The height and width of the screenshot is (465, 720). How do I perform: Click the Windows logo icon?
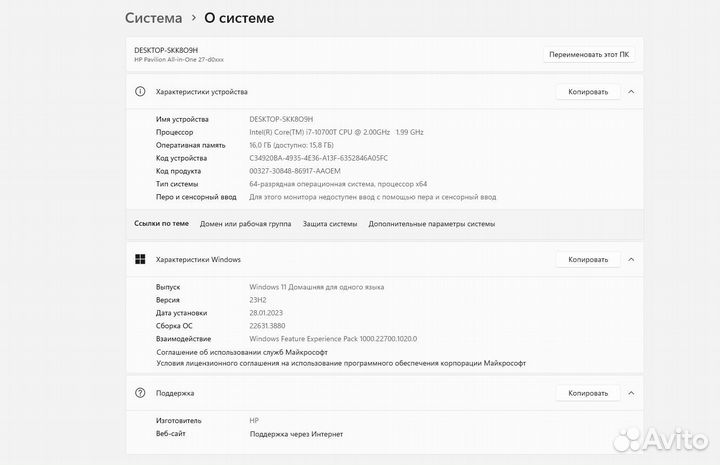pyautogui.click(x=140, y=259)
